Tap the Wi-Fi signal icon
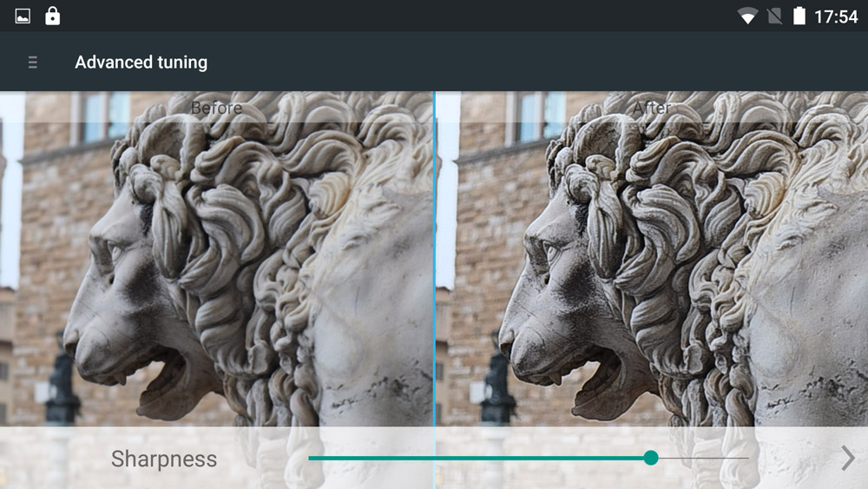868x489 pixels. [746, 17]
